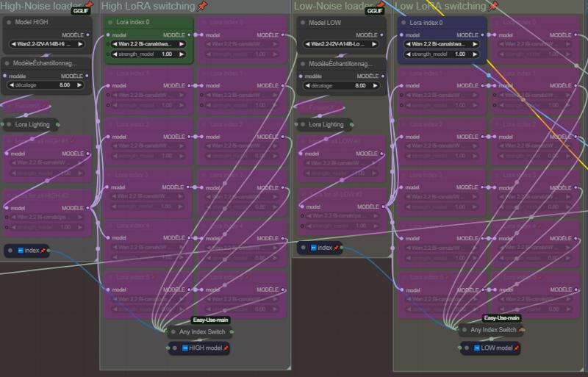Click the pin icon beside Low LoRA switching title
Image resolution: width=588 pixels, height=377 pixels.
pos(493,5)
